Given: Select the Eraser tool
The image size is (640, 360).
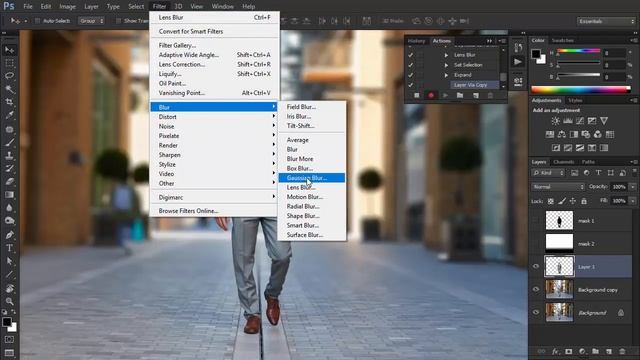Looking at the screenshot, I should [x=9, y=181].
